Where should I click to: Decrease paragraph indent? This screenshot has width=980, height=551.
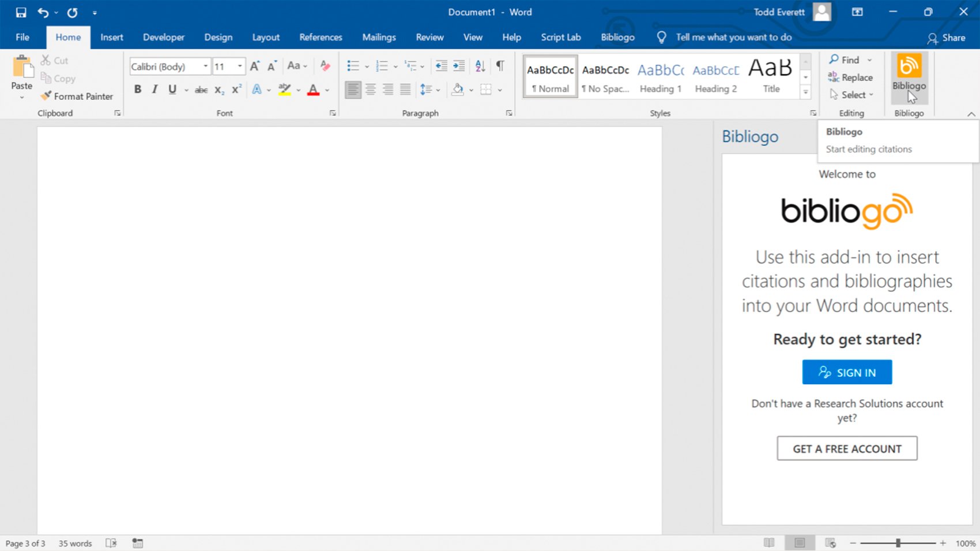point(441,66)
